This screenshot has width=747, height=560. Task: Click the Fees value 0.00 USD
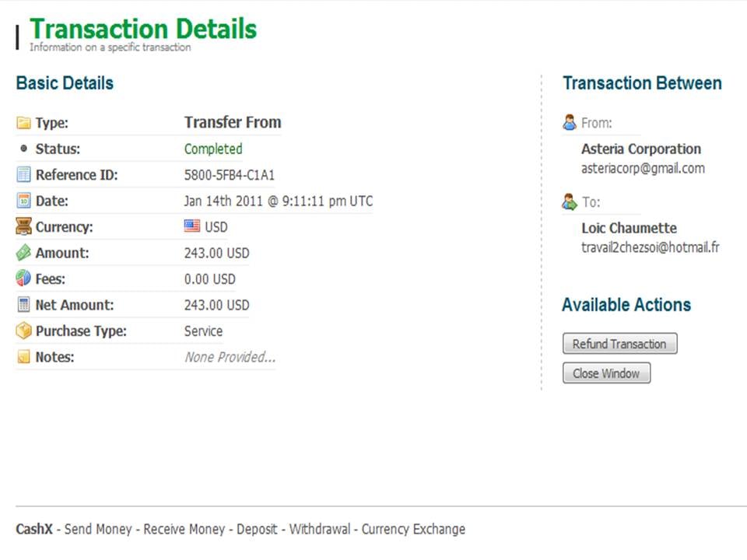click(210, 279)
